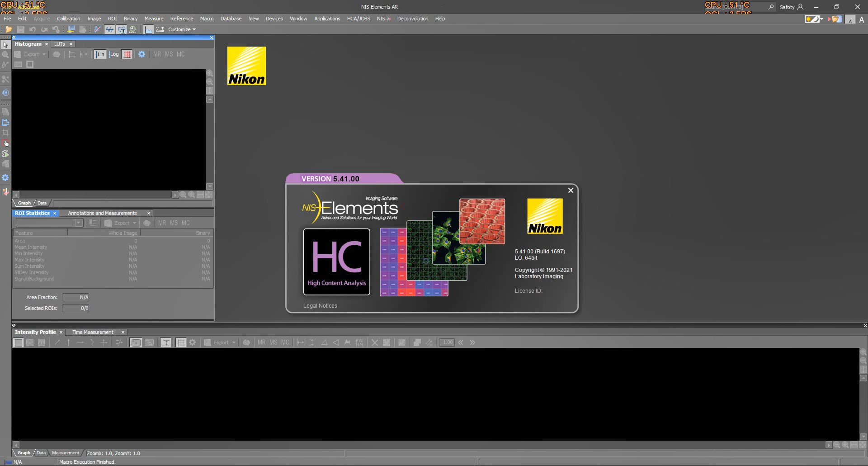Click the histogram chart toolbar icon

tap(148, 29)
